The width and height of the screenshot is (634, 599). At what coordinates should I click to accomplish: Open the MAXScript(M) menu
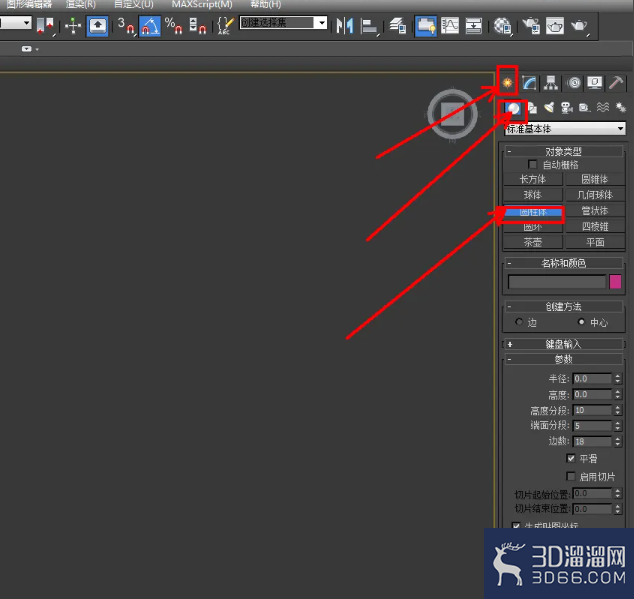point(202,4)
